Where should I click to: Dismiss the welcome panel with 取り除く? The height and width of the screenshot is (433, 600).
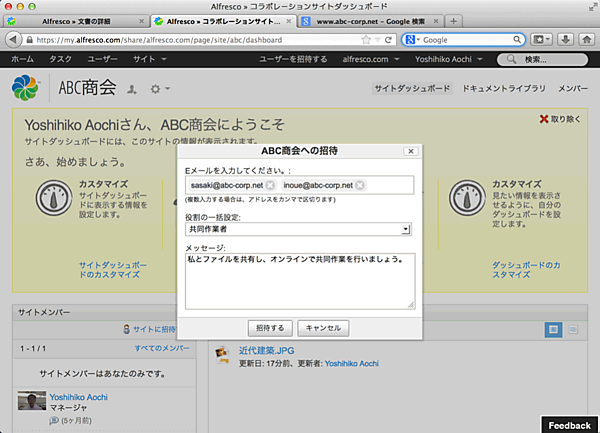click(564, 118)
